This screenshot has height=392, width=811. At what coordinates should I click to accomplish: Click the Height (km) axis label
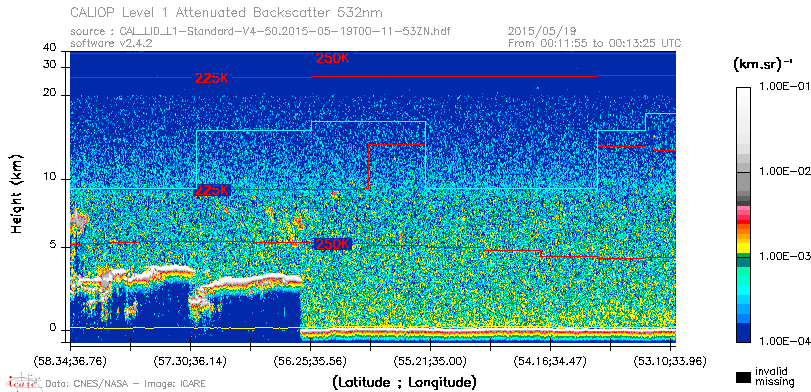(x=17, y=193)
